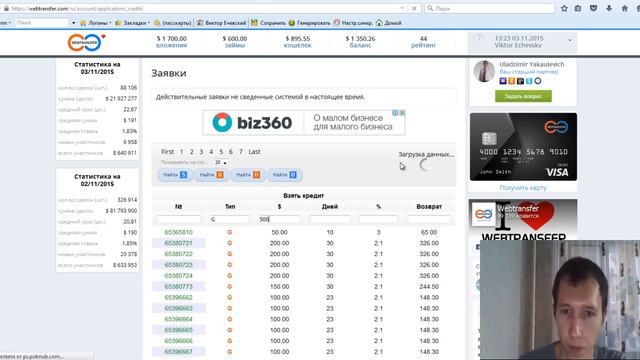Click the second Найти button with orange icon
This screenshot has height=360, width=640.
[x=211, y=175]
